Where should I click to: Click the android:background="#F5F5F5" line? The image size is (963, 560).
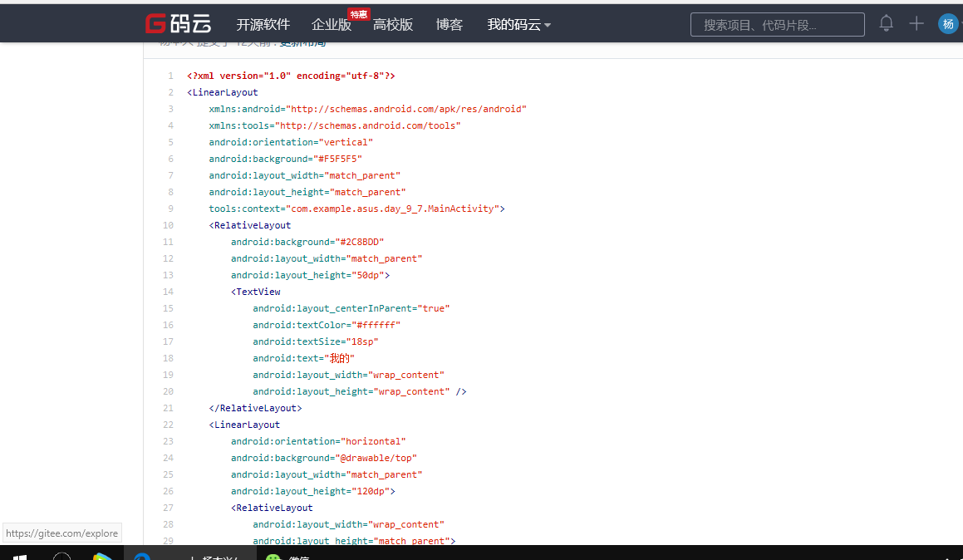[286, 159]
